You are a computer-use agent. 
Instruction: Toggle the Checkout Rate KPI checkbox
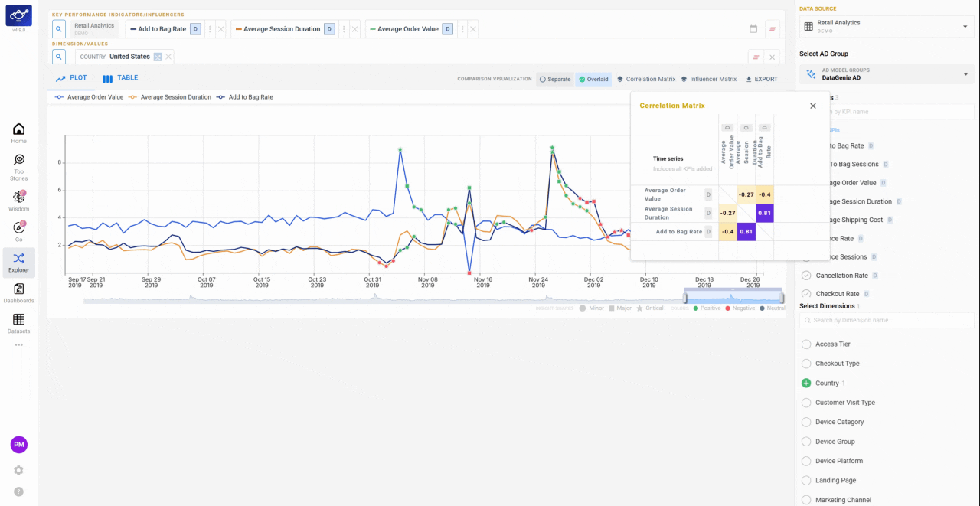click(x=806, y=294)
